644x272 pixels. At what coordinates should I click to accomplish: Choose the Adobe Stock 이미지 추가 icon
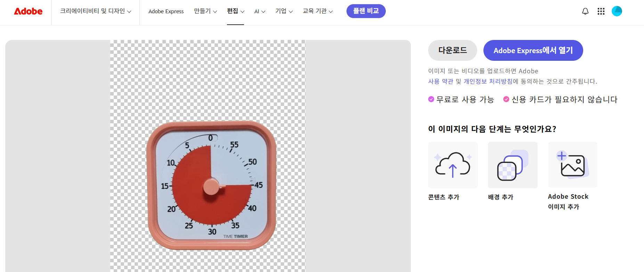pos(573,165)
